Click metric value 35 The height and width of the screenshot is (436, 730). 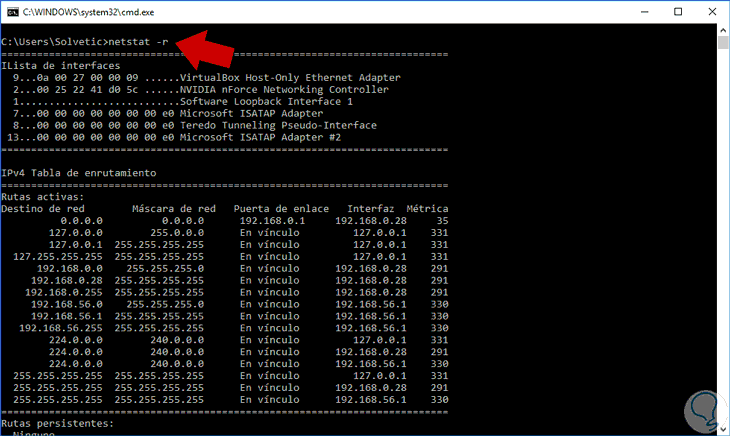442,221
